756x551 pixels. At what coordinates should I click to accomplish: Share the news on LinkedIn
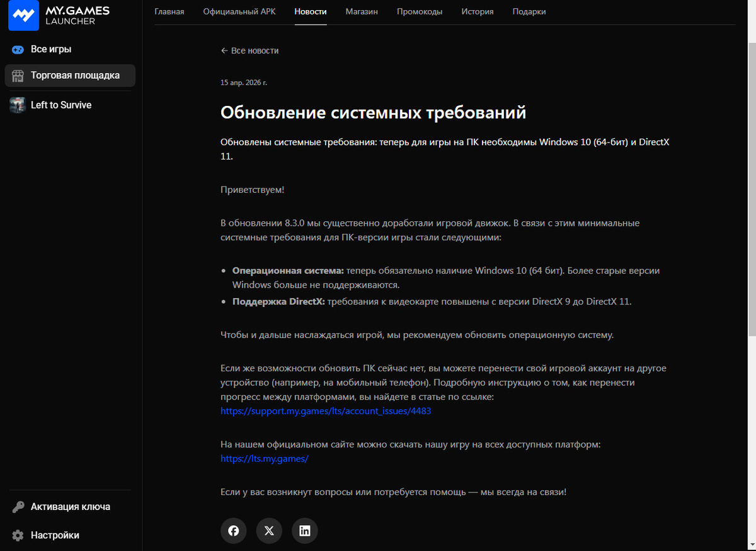click(305, 531)
